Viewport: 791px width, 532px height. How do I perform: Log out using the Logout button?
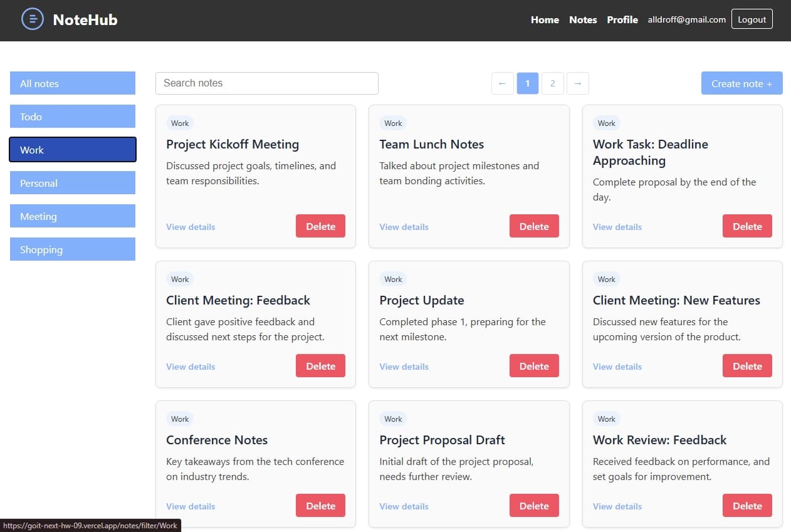click(752, 19)
